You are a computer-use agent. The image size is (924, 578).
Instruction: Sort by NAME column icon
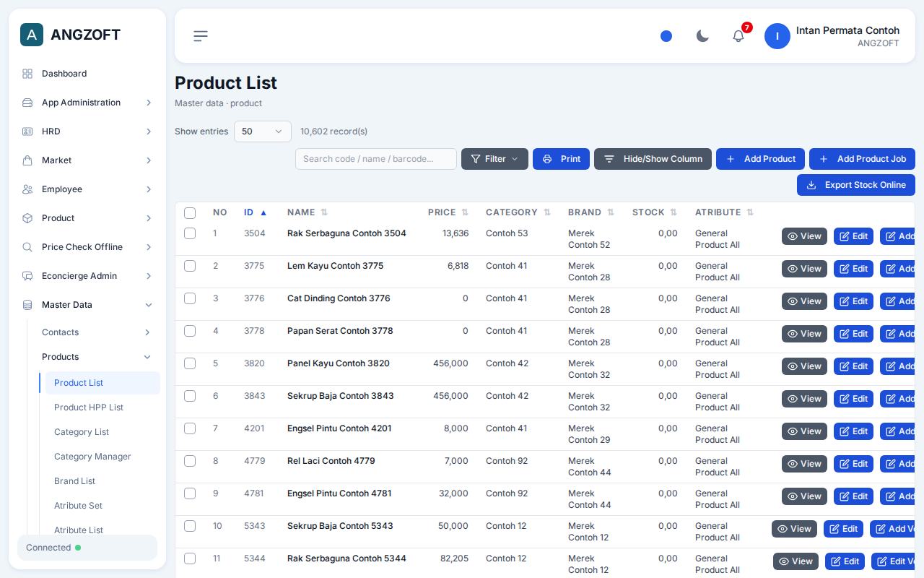(x=324, y=212)
